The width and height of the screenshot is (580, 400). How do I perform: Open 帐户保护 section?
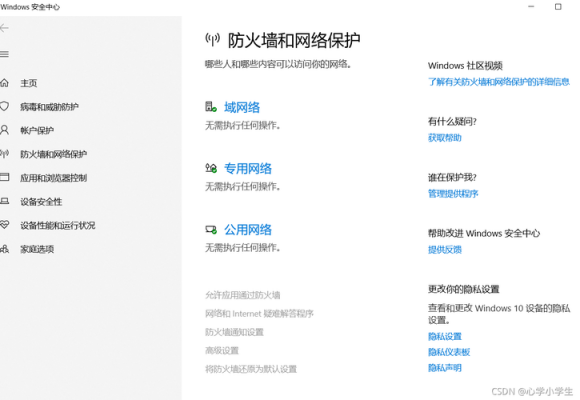tap(37, 130)
